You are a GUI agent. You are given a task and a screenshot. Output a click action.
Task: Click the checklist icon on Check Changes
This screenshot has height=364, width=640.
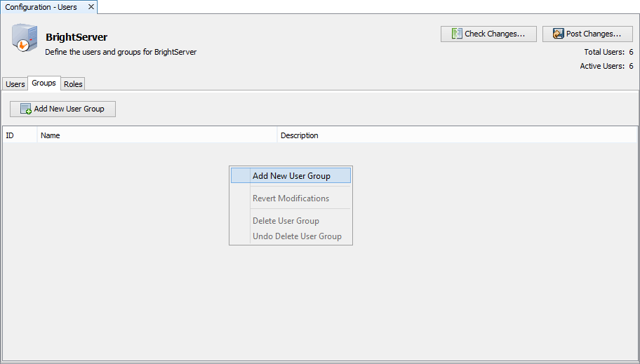(456, 34)
